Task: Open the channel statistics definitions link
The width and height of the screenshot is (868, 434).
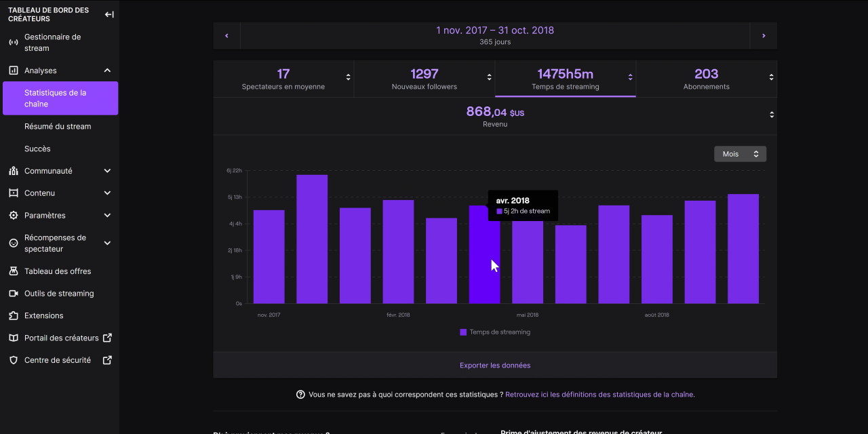Action: [x=599, y=395]
